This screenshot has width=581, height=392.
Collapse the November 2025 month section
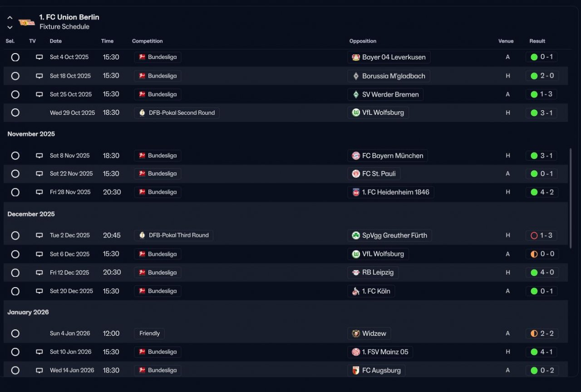pyautogui.click(x=31, y=134)
